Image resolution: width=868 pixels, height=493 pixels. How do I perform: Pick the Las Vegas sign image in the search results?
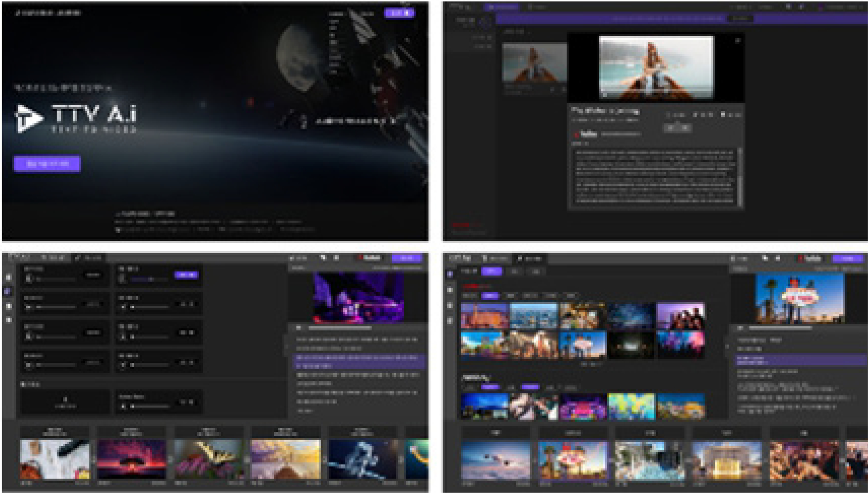click(x=582, y=344)
